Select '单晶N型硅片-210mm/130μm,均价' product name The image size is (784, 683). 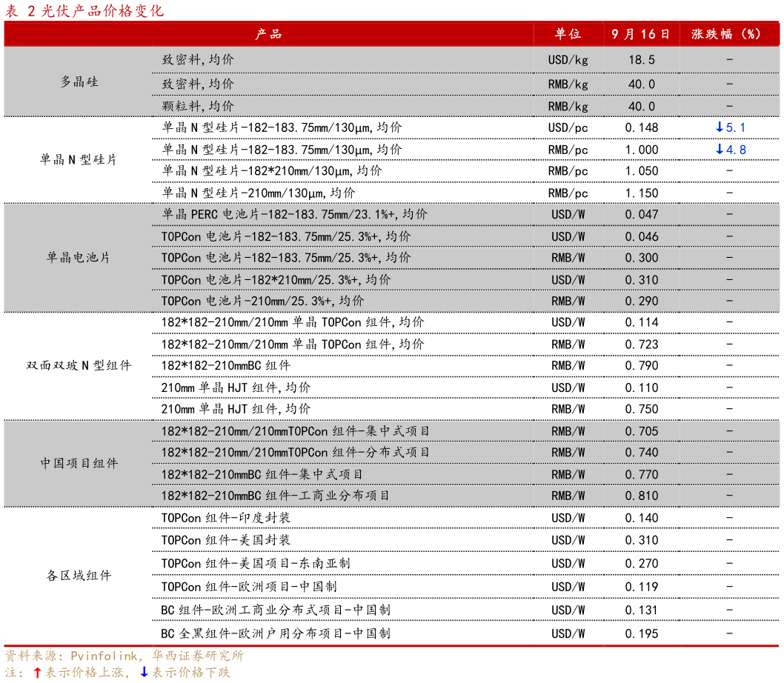(258, 193)
